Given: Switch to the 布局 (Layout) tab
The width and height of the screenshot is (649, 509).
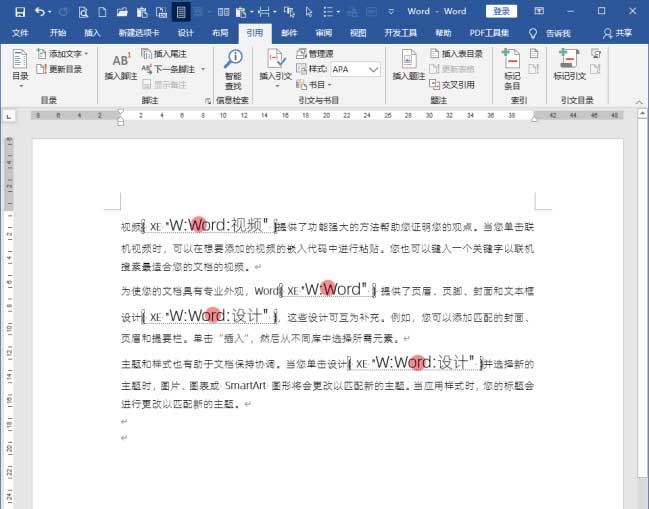Looking at the screenshot, I should click(220, 33).
